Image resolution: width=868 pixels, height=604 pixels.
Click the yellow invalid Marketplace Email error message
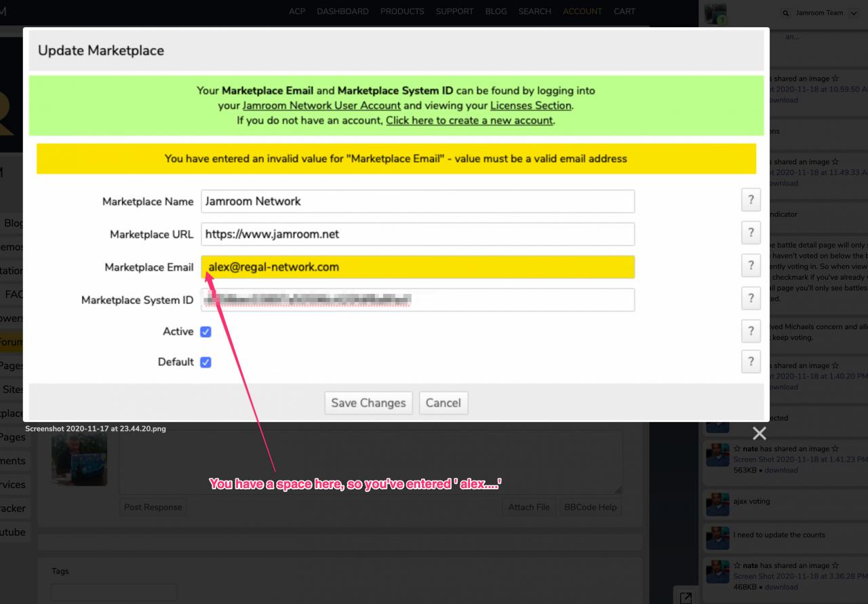coord(396,159)
